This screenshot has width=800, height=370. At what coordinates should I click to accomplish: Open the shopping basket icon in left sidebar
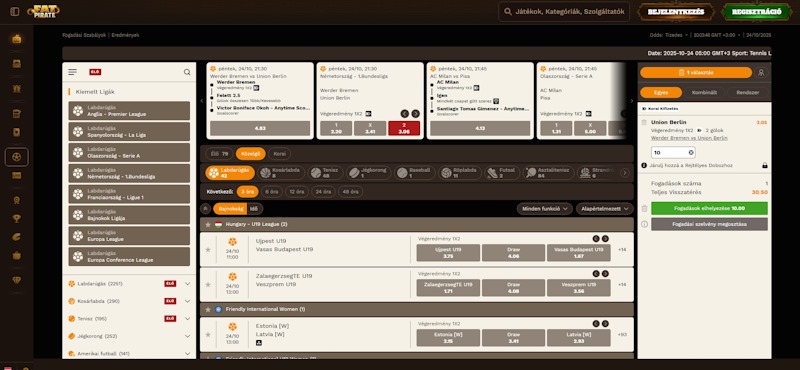tap(16, 255)
